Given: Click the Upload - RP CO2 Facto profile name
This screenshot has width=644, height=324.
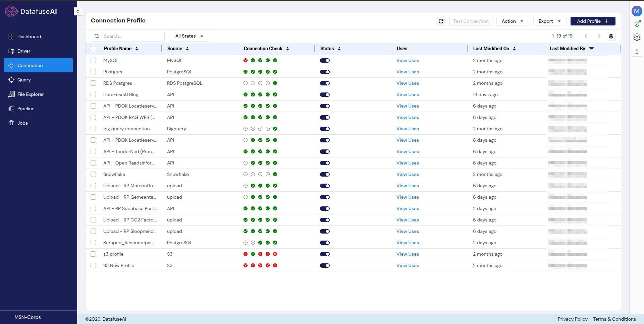Looking at the screenshot, I should [130, 220].
